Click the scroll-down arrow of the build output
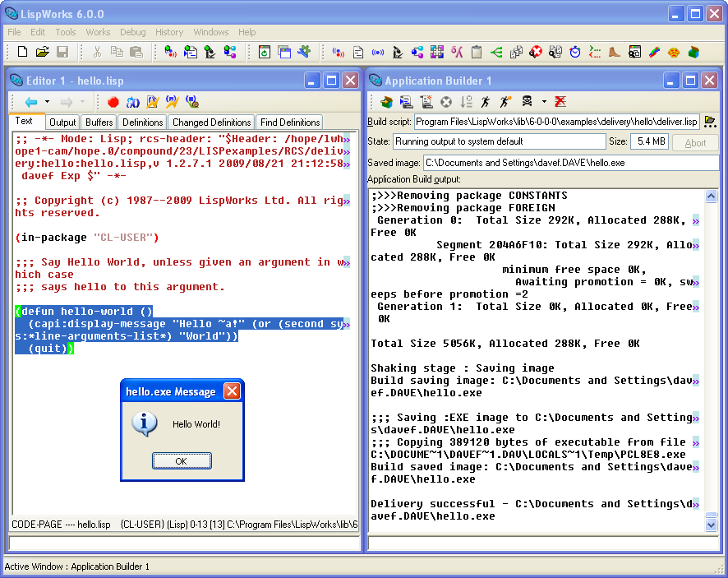The width and height of the screenshot is (728, 578). (711, 525)
